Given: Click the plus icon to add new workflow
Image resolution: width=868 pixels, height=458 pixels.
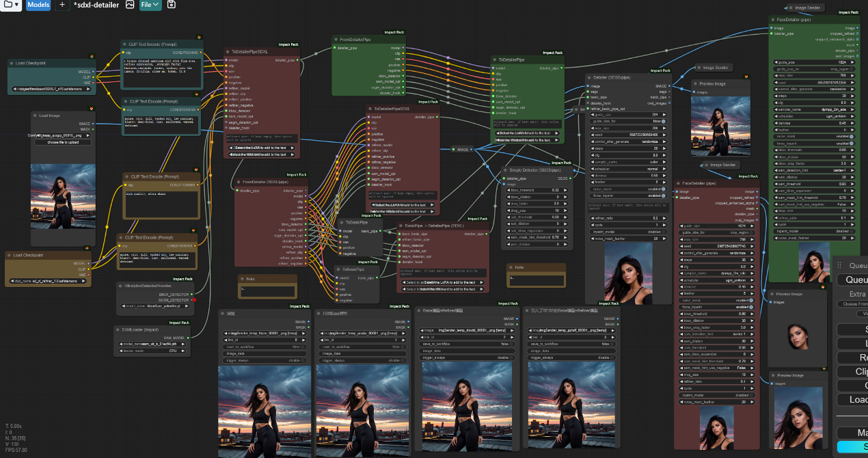Looking at the screenshot, I should click(62, 5).
